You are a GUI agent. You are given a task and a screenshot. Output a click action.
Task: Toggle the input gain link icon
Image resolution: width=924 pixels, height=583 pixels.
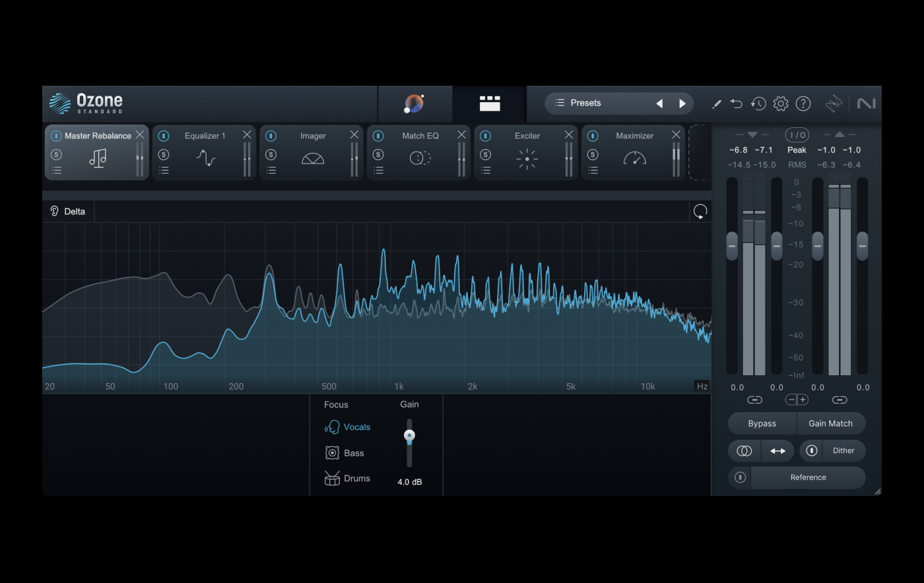755,400
